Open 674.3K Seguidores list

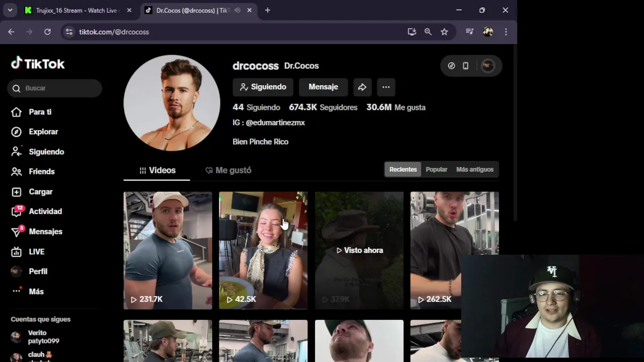click(x=323, y=107)
